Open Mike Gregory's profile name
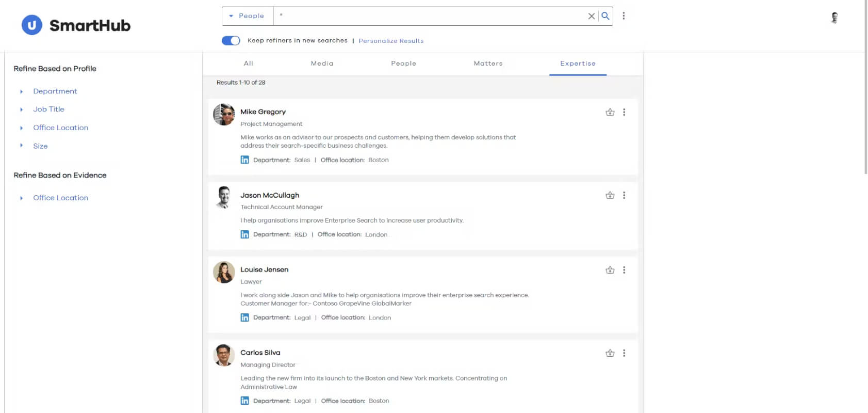The height and width of the screenshot is (413, 868). point(263,112)
